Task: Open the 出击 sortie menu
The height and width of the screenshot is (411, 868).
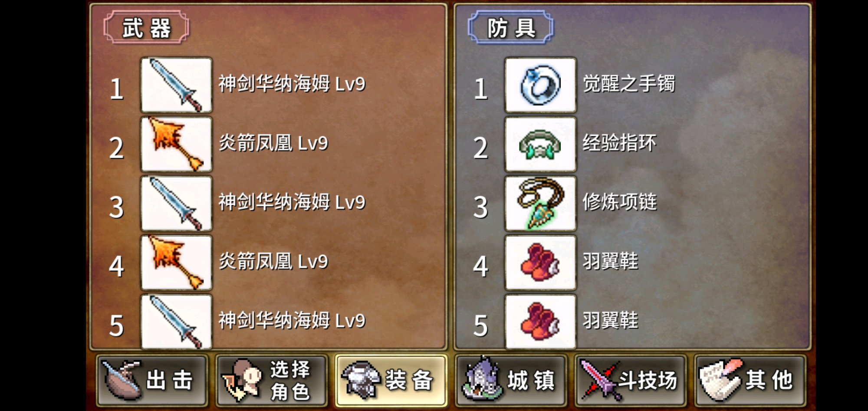Action: [152, 380]
